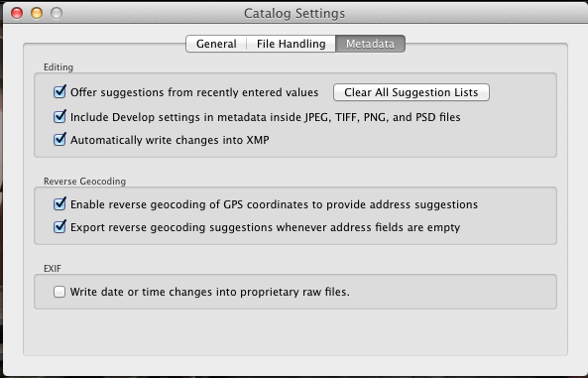Toggle the Include Develop settings in metadata checkbox
Viewport: 588px width, 378px height.
click(x=59, y=117)
